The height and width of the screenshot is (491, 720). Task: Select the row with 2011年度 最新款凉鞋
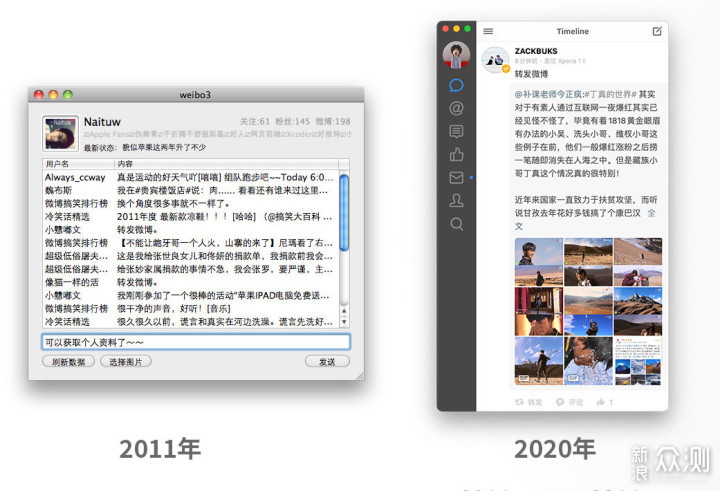191,217
